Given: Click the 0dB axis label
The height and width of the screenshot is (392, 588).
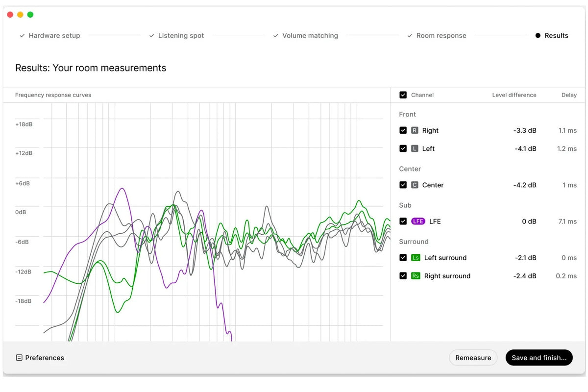Looking at the screenshot, I should [x=21, y=212].
